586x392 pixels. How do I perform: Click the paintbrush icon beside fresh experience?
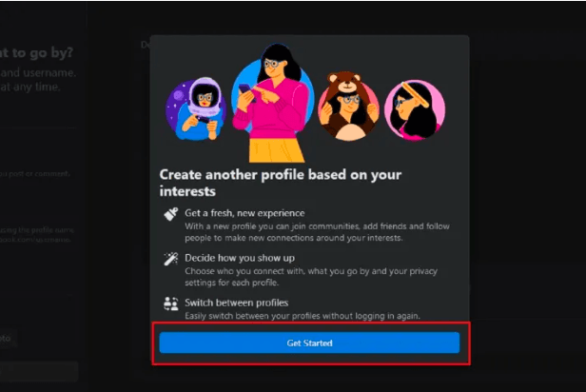(x=171, y=214)
